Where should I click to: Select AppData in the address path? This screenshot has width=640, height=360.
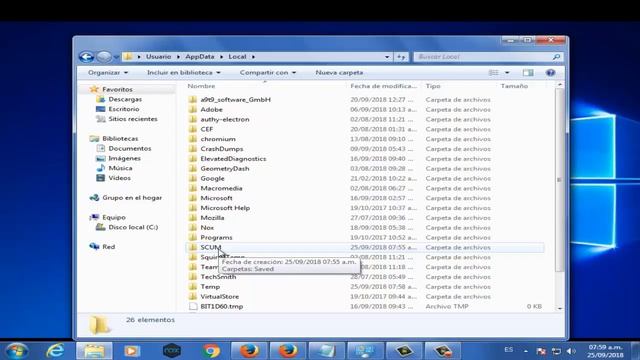coord(200,57)
